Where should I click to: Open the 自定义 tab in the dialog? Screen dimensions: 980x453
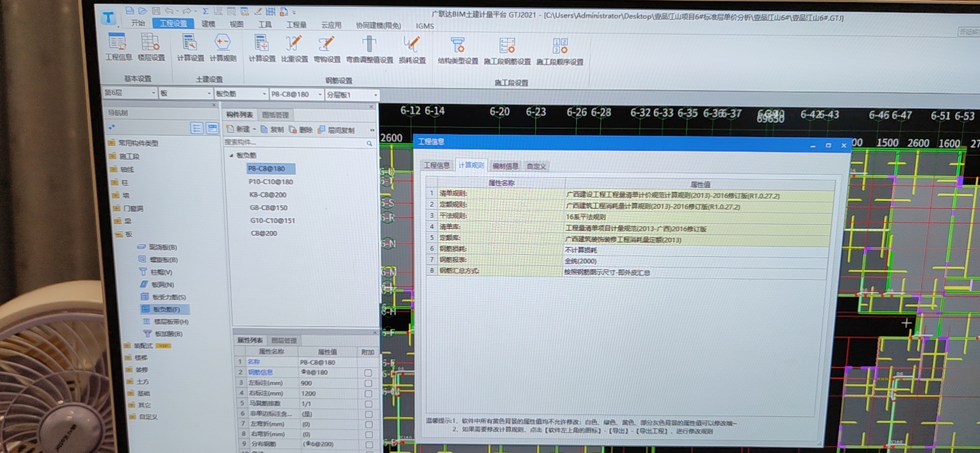(x=536, y=166)
